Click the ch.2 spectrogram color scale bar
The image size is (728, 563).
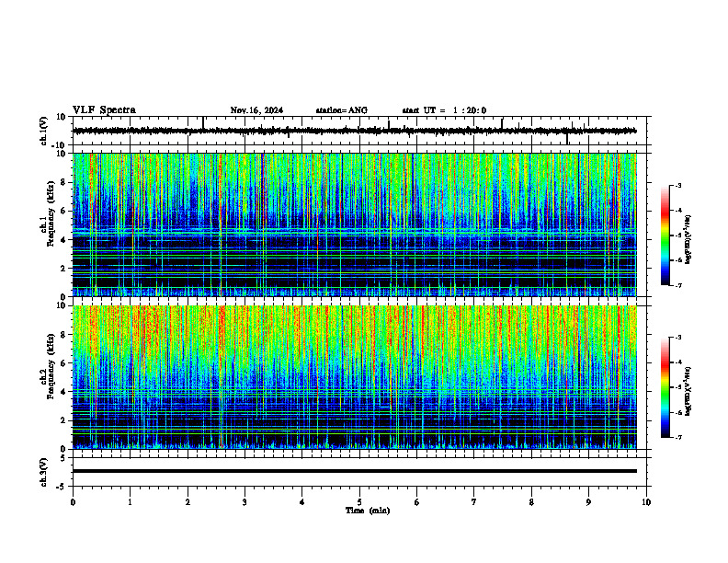pos(665,387)
